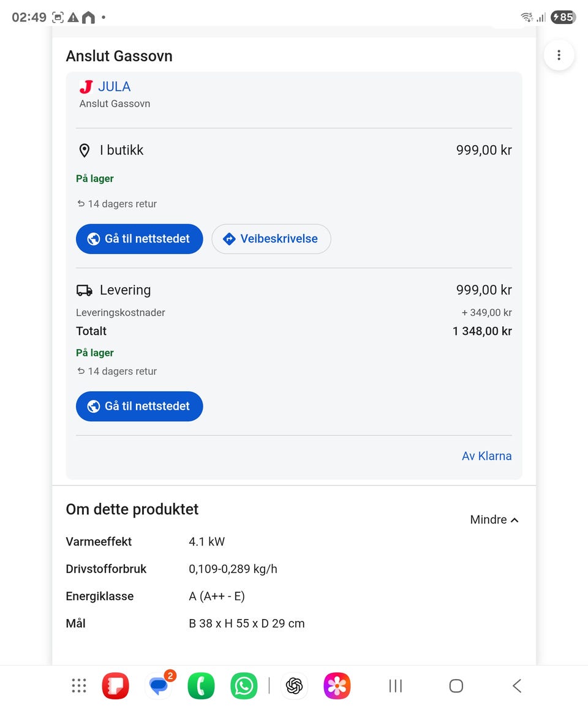Tap the I butikk location pin icon
This screenshot has width=588, height=706.
(84, 151)
